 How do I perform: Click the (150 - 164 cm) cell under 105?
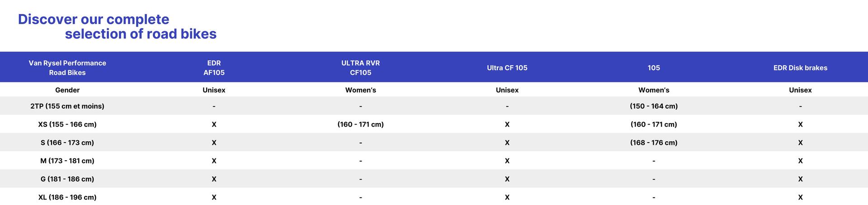coord(654,106)
